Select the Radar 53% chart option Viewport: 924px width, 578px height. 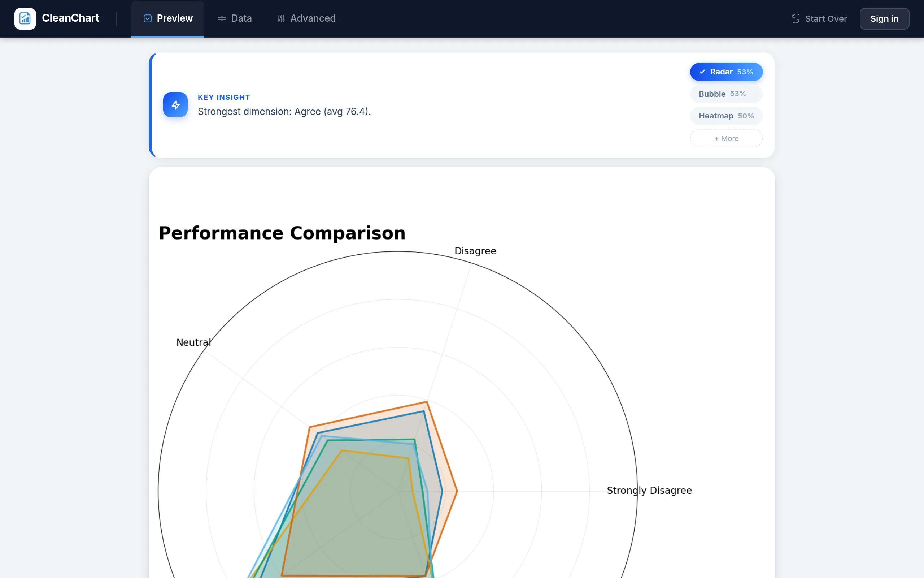726,72
